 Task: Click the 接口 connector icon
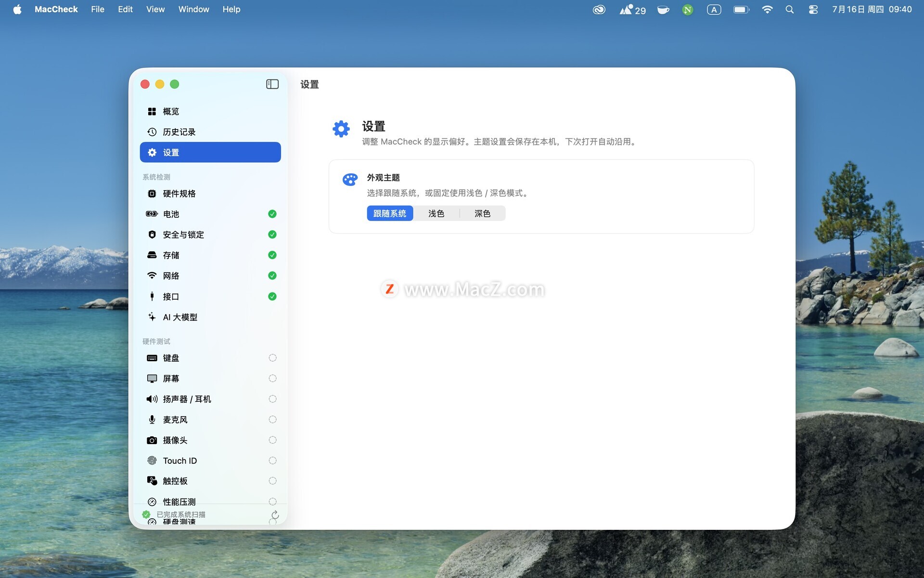pyautogui.click(x=152, y=296)
